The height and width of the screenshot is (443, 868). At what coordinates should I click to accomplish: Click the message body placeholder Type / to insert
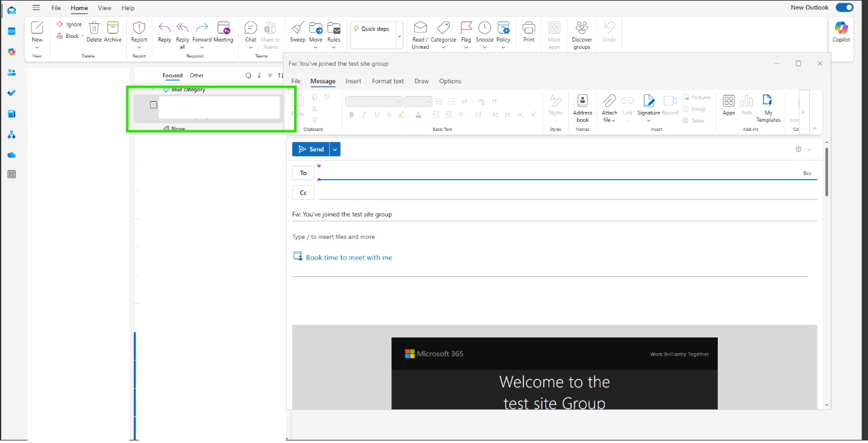point(333,237)
